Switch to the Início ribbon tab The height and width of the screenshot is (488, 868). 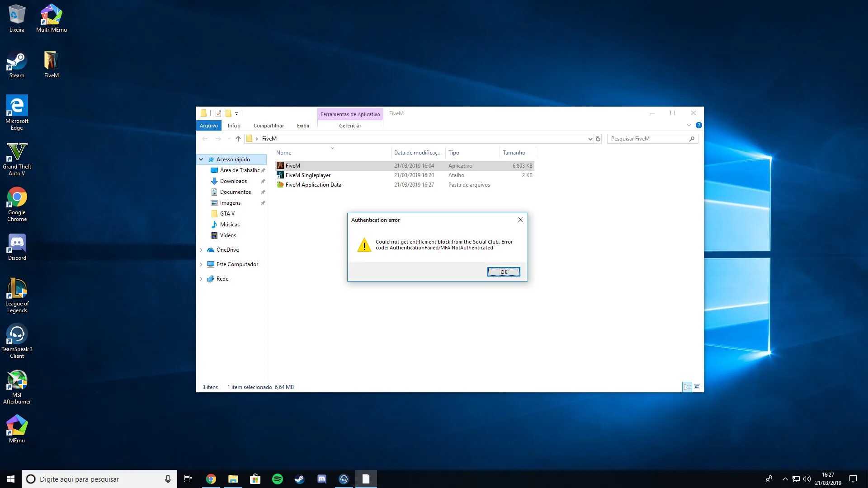[234, 126]
